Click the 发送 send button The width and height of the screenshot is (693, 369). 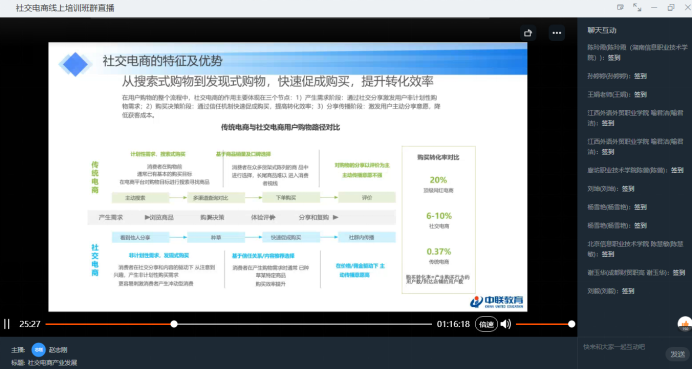tap(678, 354)
